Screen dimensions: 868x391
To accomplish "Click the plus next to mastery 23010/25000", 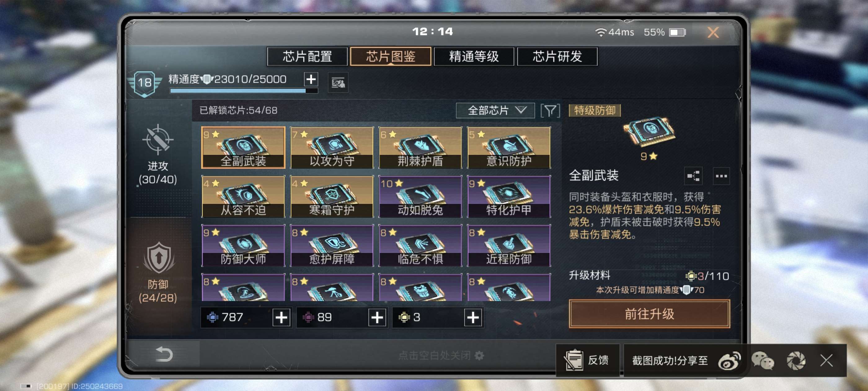I will pos(311,79).
